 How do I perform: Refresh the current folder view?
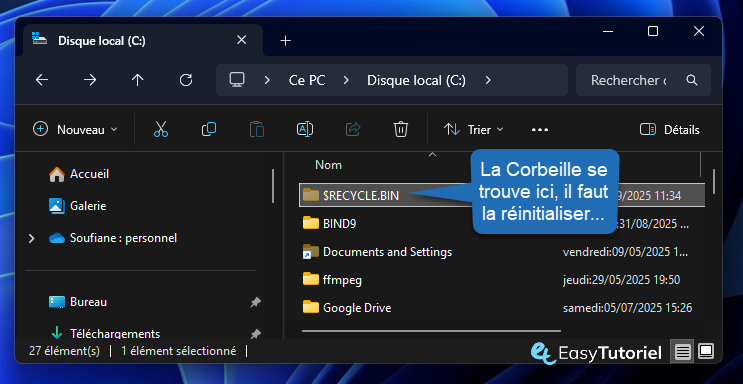pos(186,80)
